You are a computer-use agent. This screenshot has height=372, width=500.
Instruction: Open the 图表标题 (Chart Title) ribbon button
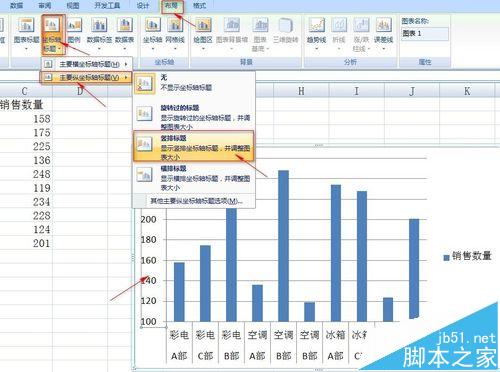[x=26, y=33]
